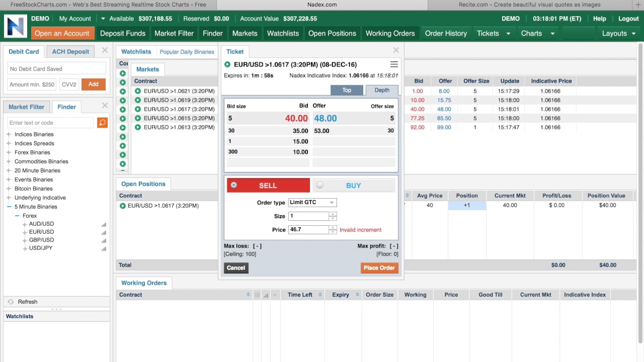644x362 pixels.
Task: Click green icon beside EUR/USD >1.0615
Action: 137,118
